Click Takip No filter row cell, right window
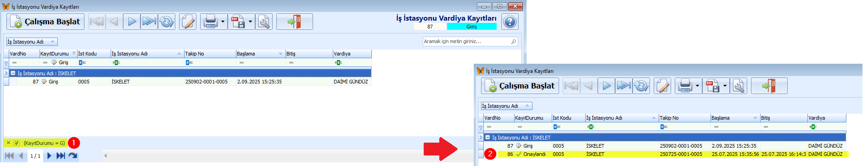 [684, 127]
